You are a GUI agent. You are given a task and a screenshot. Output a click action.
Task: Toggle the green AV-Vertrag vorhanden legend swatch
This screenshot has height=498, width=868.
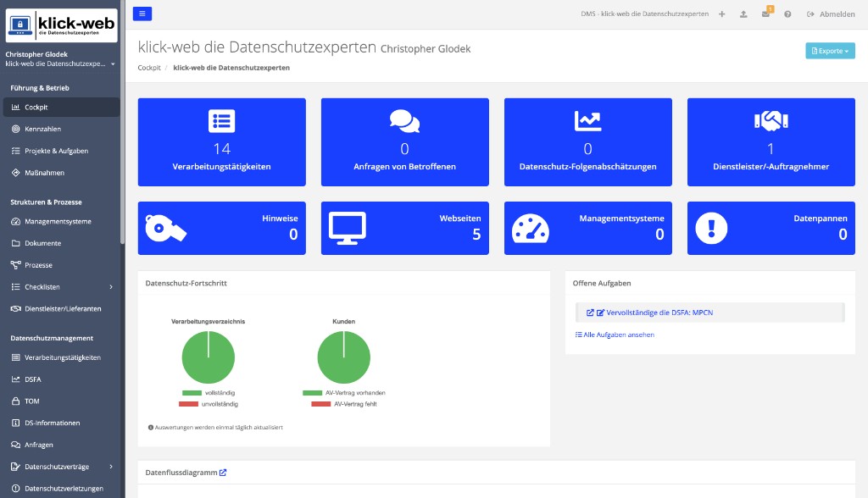click(312, 393)
